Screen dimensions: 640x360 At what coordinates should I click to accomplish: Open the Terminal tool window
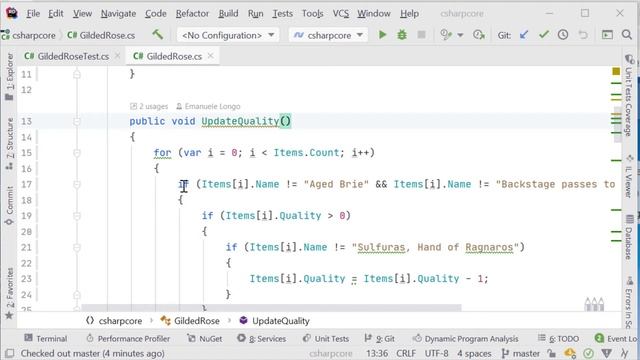click(45, 338)
